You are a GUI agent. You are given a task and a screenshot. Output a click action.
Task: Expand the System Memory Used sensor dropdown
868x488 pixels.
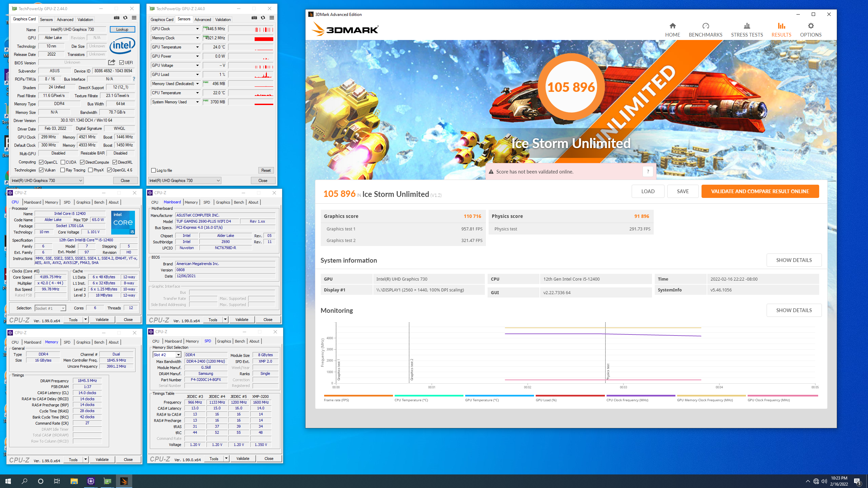[197, 102]
